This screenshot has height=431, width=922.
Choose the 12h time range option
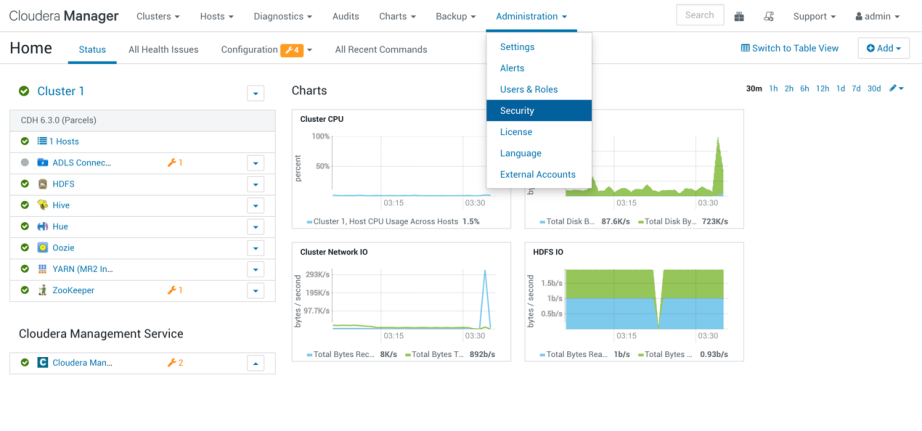tap(822, 89)
